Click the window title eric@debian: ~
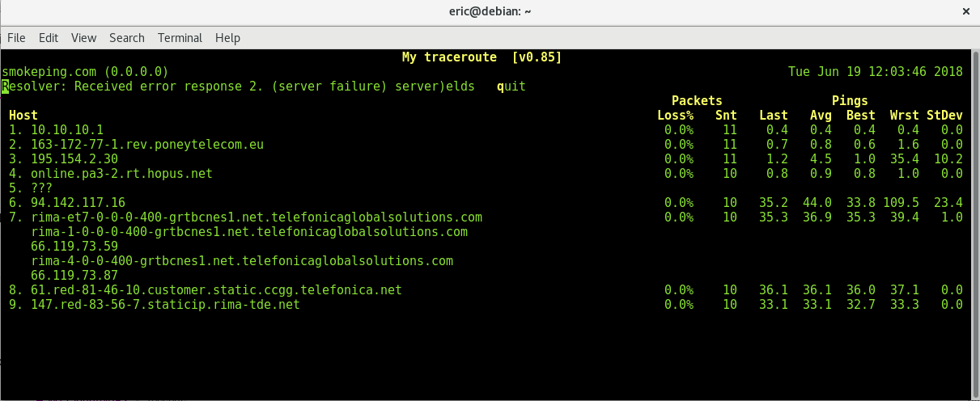 (x=489, y=11)
